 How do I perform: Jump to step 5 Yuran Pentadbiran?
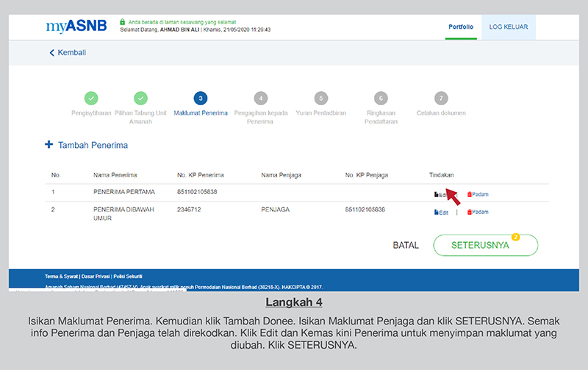320,98
